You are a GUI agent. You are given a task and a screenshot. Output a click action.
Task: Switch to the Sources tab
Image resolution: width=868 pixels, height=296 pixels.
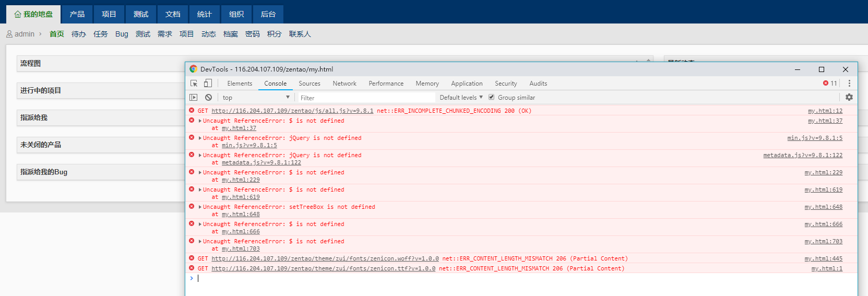(x=310, y=84)
